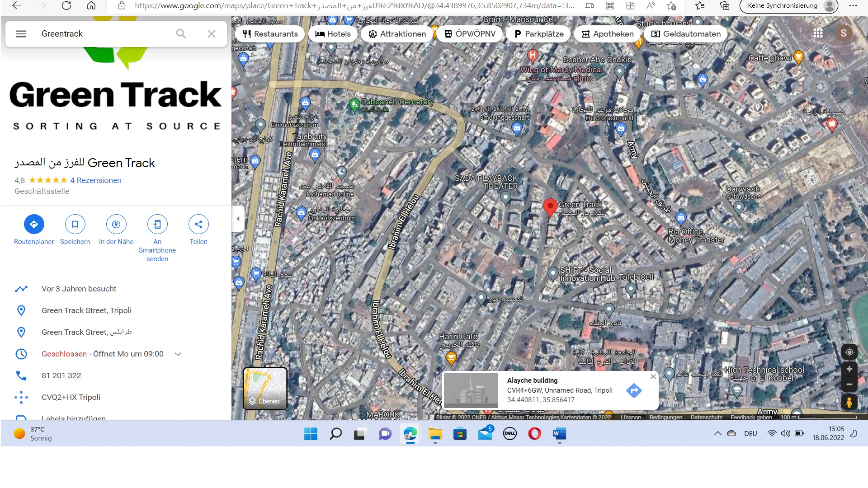Click the browser address bar URL

[354, 6]
